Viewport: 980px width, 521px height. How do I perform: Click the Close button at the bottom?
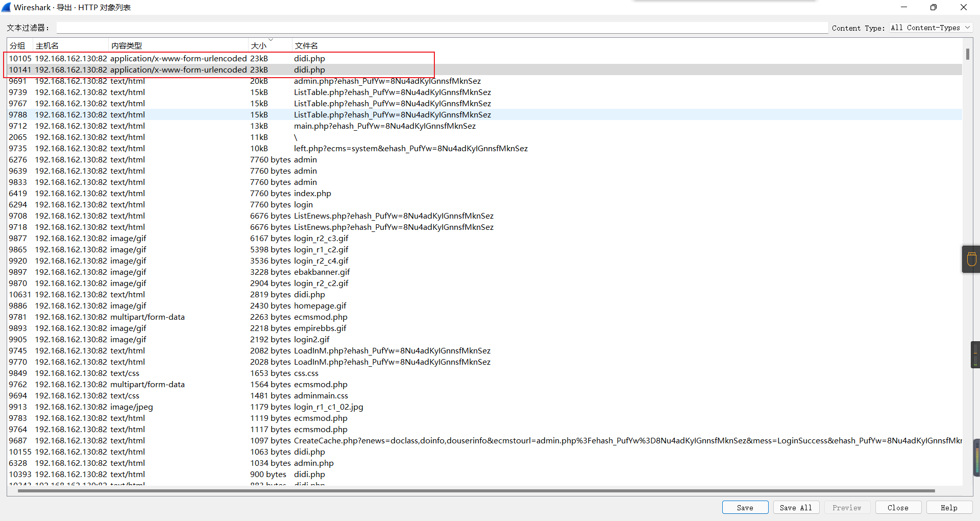898,507
